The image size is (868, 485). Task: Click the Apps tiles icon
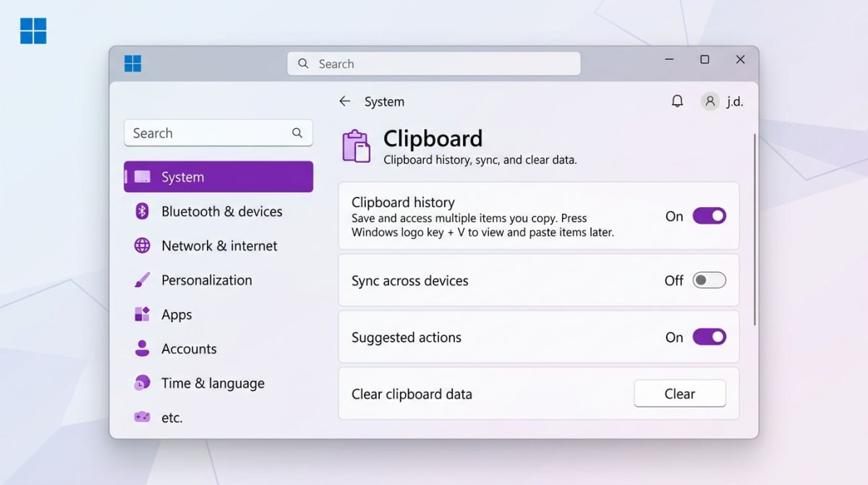click(142, 314)
